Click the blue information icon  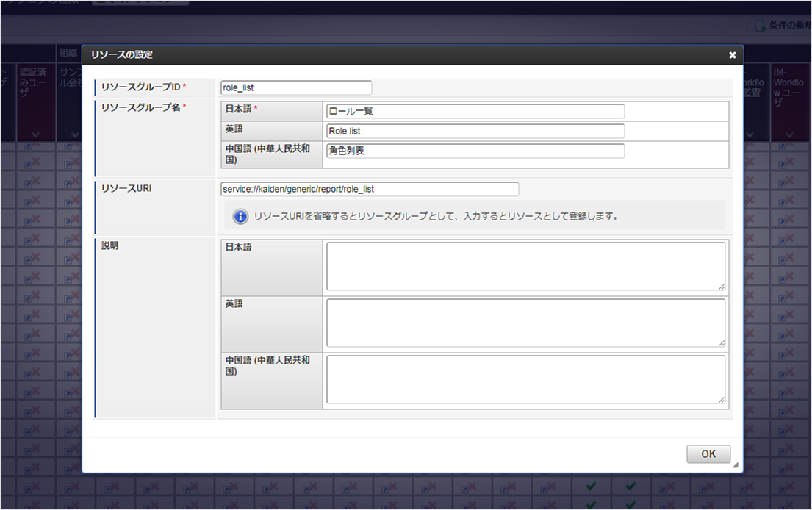(240, 217)
